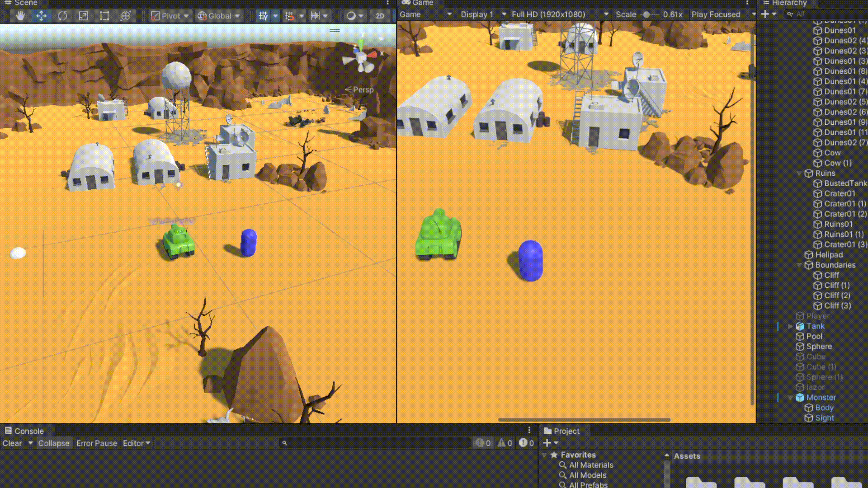Select the Rotate tool
The image size is (868, 488).
point(62,16)
